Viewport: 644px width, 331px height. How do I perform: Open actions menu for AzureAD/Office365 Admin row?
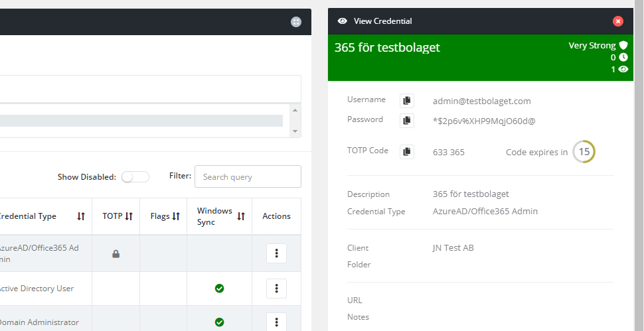coord(276,253)
